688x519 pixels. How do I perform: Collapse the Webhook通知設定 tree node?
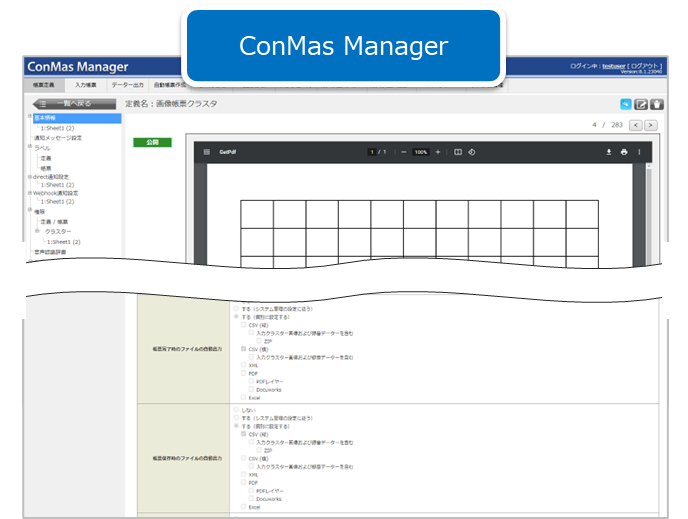point(31,193)
